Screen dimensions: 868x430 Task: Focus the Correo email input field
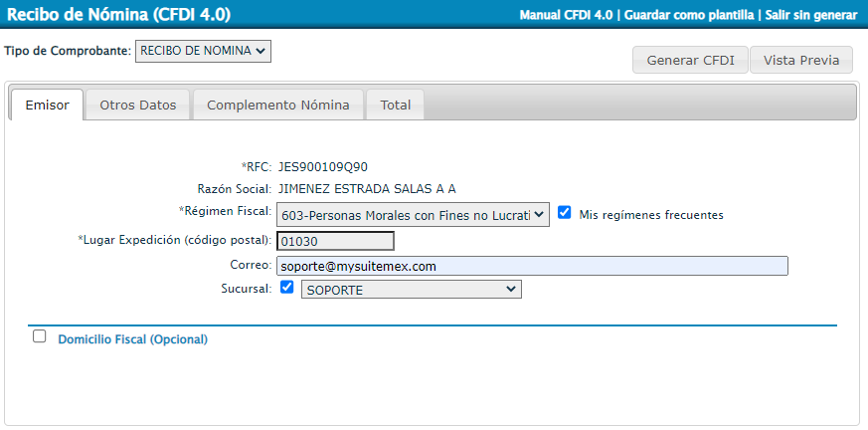[532, 266]
